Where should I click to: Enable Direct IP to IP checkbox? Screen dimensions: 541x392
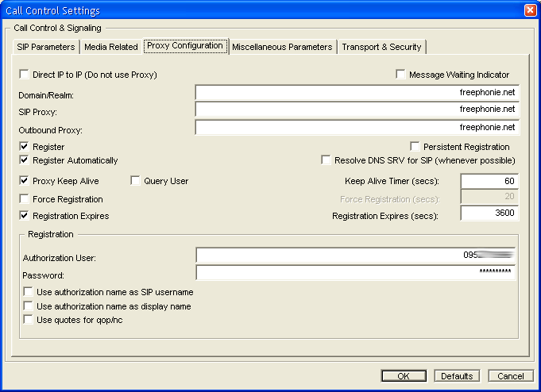(x=25, y=75)
